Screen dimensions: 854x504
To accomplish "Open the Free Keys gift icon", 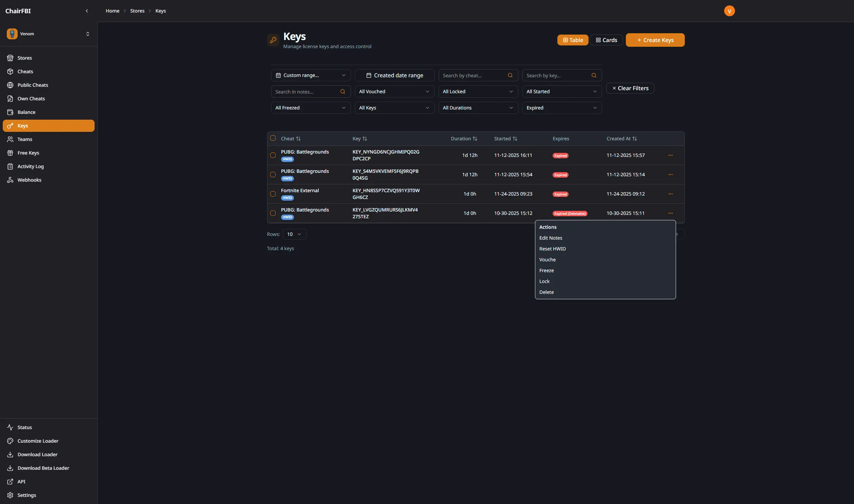I will pos(10,153).
